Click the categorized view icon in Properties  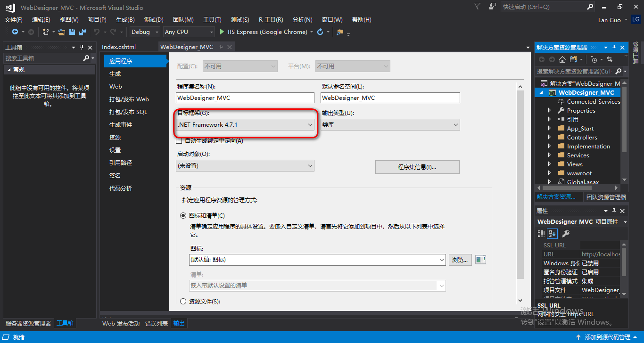pos(541,233)
